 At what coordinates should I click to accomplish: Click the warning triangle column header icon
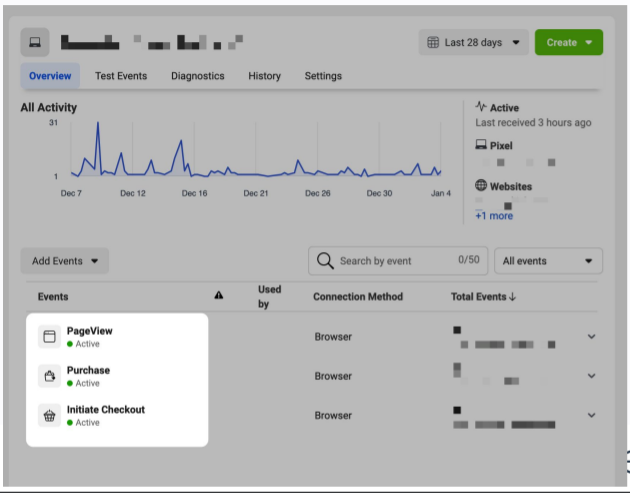click(x=219, y=295)
